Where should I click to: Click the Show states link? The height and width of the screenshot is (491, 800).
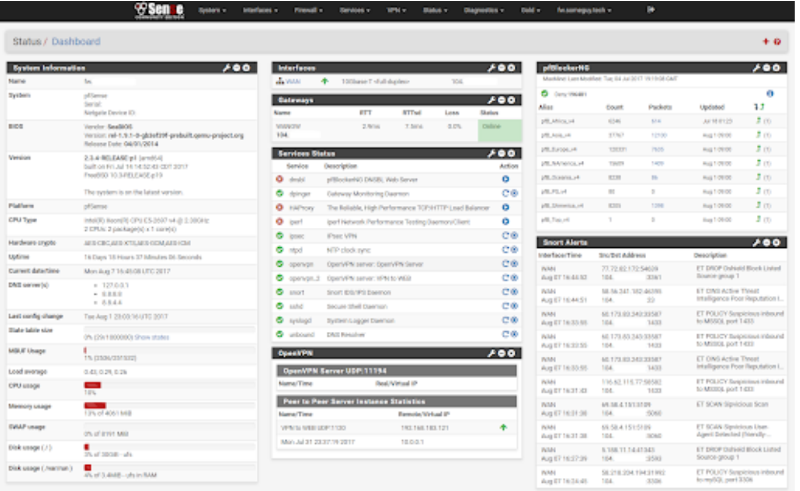pos(152,337)
